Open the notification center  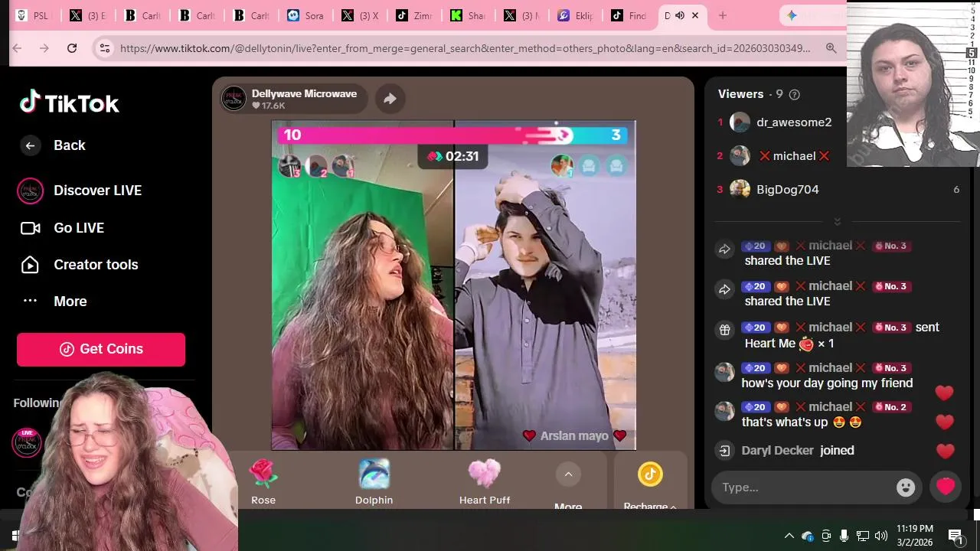[x=955, y=536]
